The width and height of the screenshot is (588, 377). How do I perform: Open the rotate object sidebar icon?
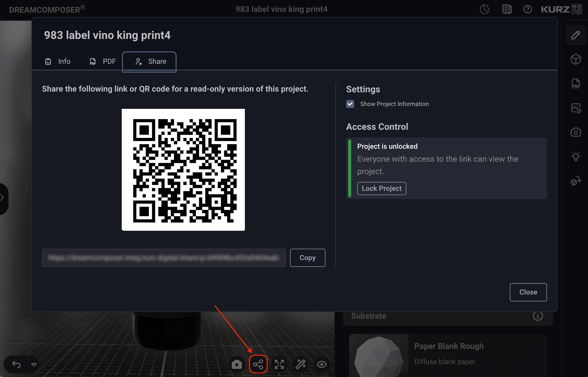(576, 181)
